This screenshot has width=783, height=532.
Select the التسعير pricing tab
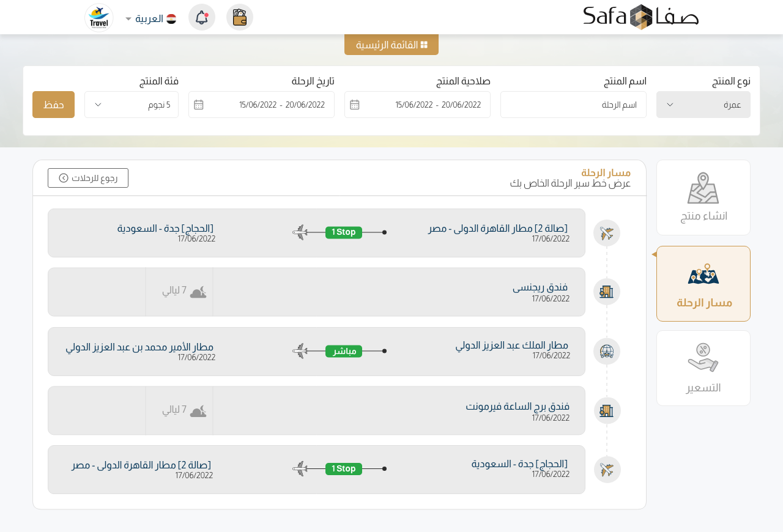point(703,368)
